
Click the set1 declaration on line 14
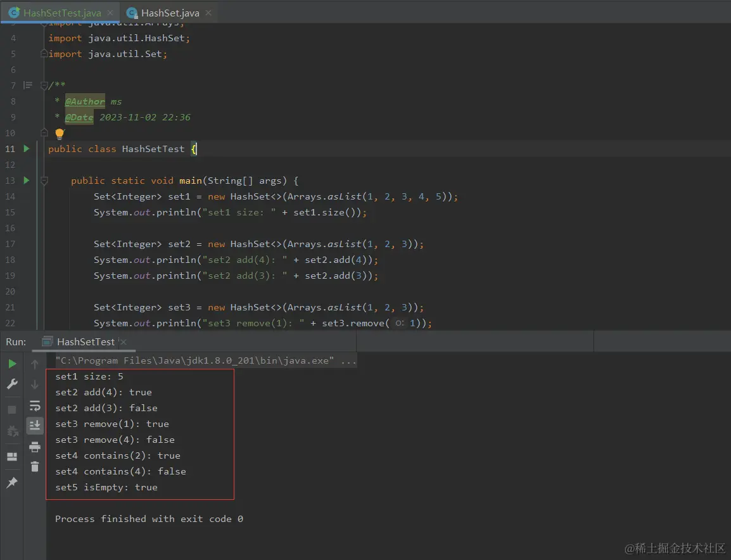(x=276, y=196)
